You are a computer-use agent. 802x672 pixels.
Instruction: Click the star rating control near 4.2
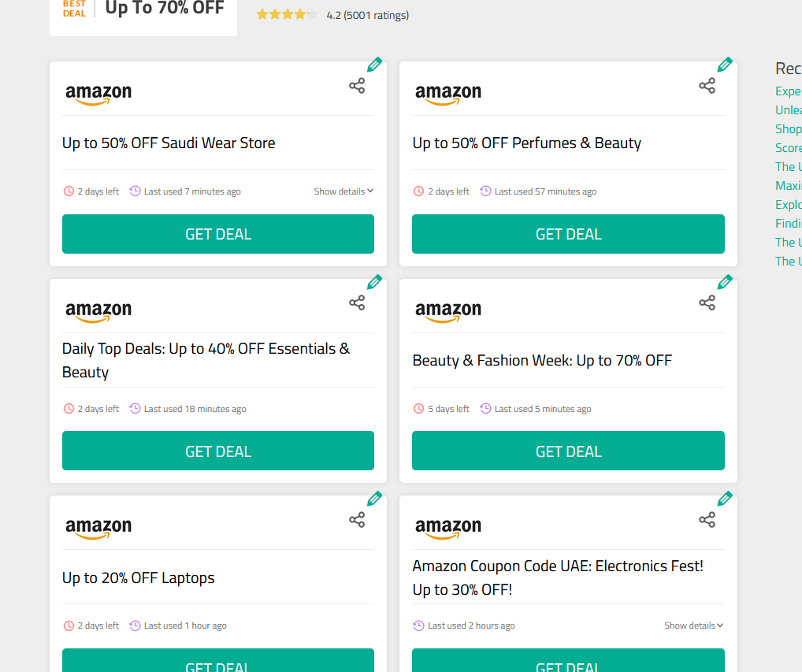click(287, 13)
